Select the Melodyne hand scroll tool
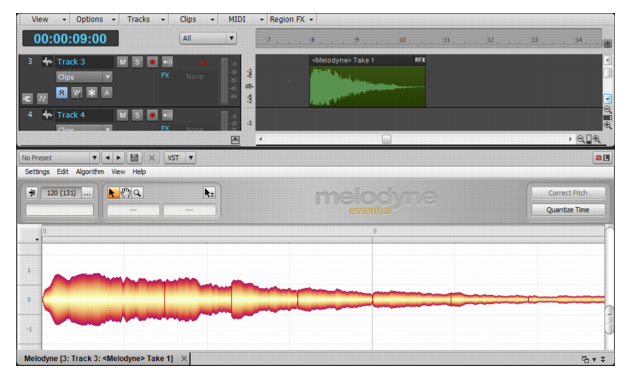Screen dimensions: 631x373 [x=126, y=193]
